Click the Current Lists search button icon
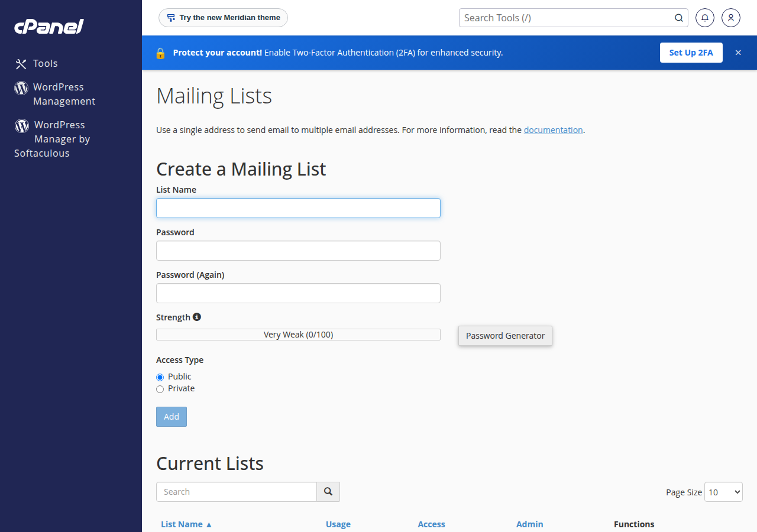The image size is (757, 532). click(x=328, y=492)
